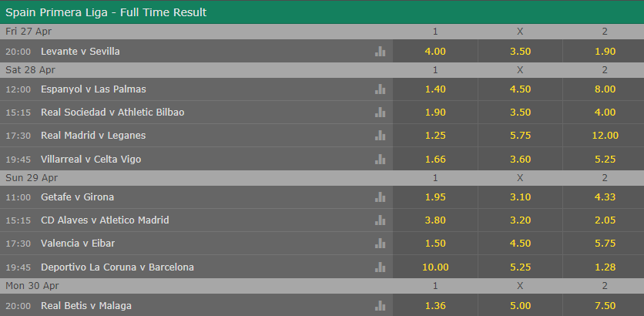
Task: Select Sevilla away win odds 1.90
Action: 605,51
